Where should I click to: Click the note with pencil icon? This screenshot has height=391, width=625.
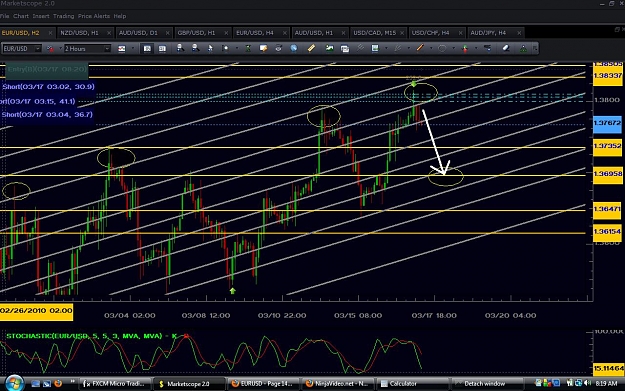click(x=263, y=48)
